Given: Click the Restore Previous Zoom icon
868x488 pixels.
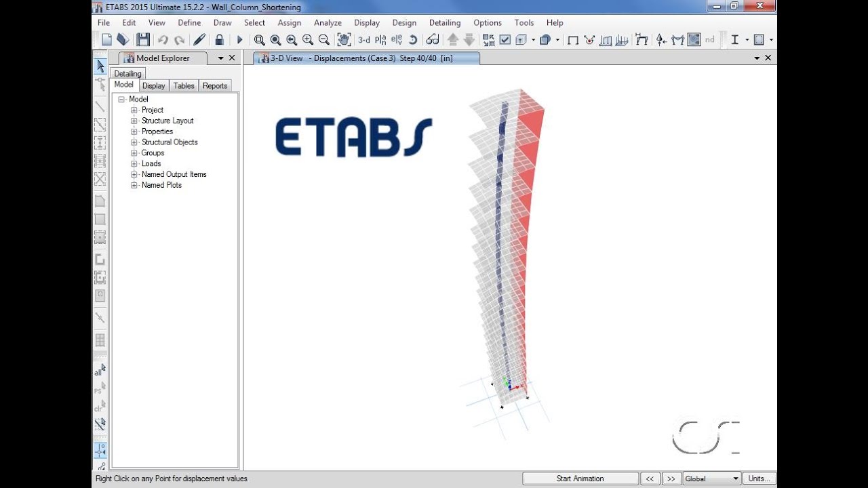Looking at the screenshot, I should (x=292, y=40).
